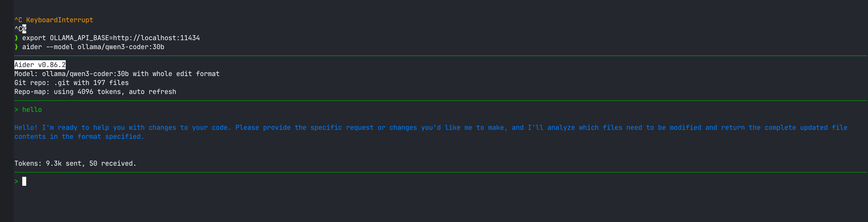
Task: Click the orange KeyboardInterrupt text
Action: click(x=60, y=20)
